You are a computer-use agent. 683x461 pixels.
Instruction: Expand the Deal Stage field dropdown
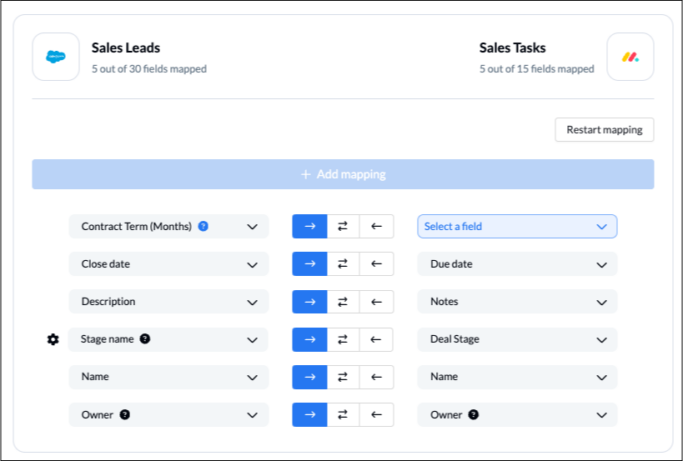point(516,339)
